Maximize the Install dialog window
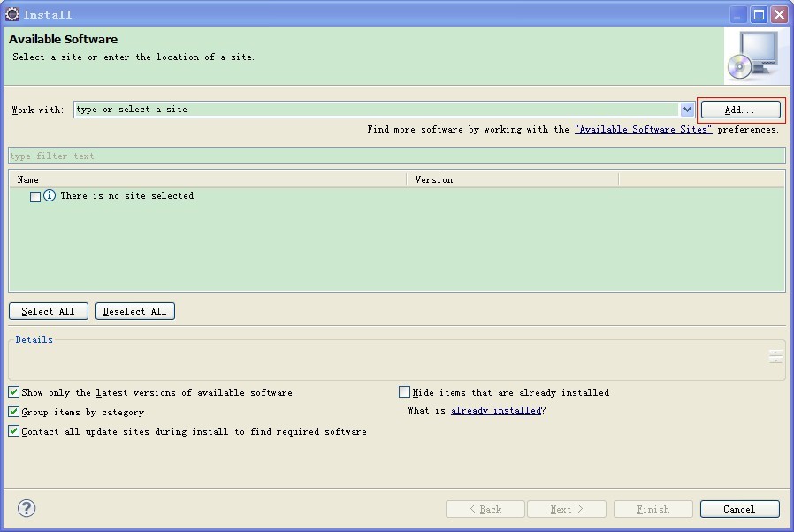Screen dimensions: 794x532 click(759, 15)
